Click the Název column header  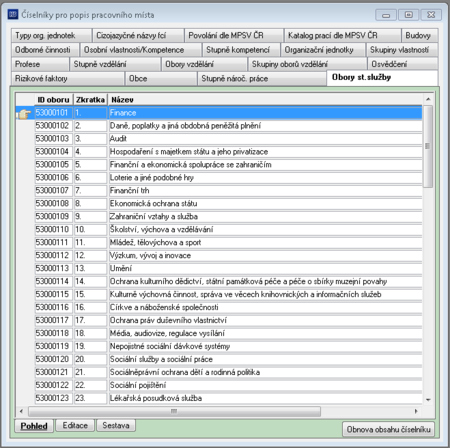[x=265, y=100]
